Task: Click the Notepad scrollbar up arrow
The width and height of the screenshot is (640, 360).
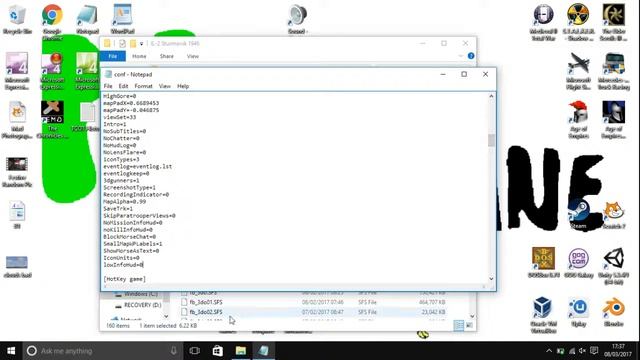Action: coord(491,96)
